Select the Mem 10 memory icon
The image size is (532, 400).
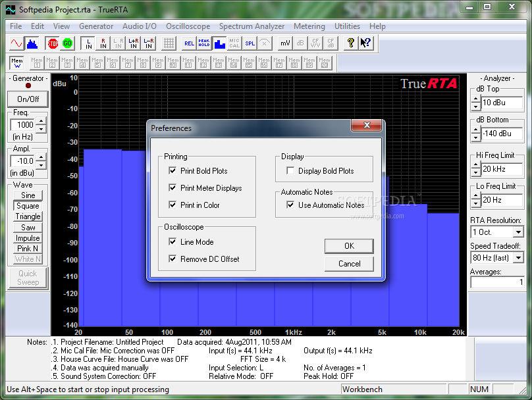pos(173,63)
